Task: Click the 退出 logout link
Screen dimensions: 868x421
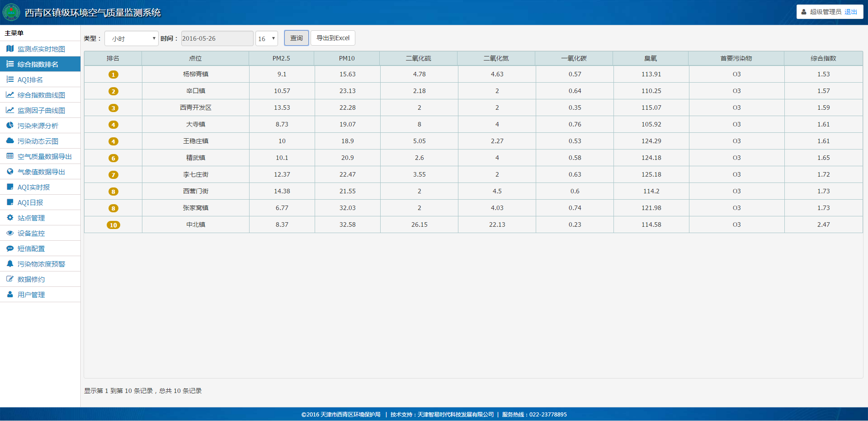Action: pos(850,12)
